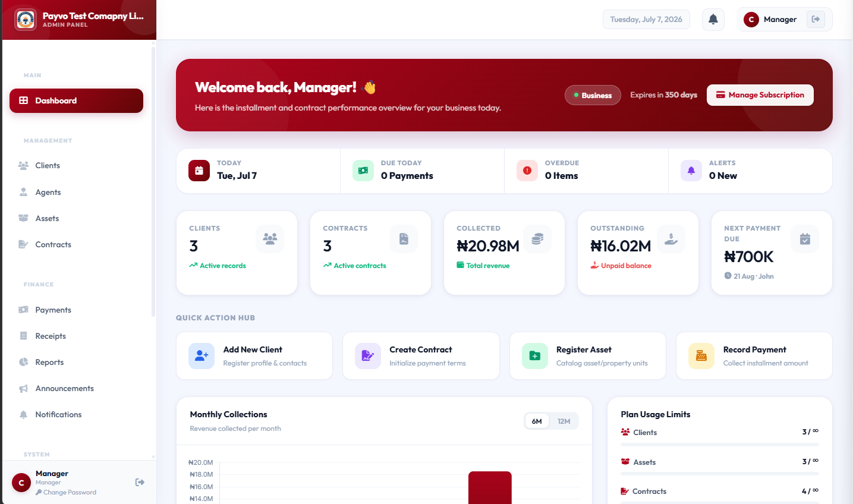Click the blue add-user icon on Add New Client
Viewport: 853px width, 504px height.
(x=202, y=356)
